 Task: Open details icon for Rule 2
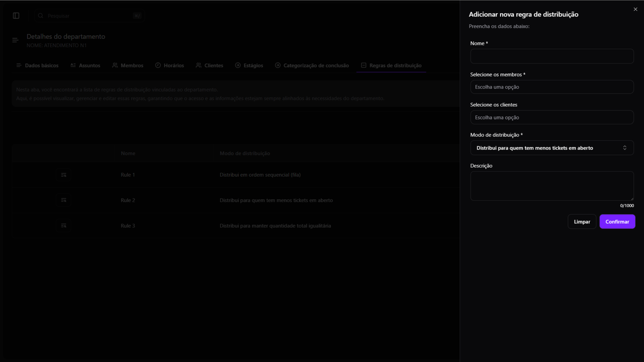tap(63, 200)
